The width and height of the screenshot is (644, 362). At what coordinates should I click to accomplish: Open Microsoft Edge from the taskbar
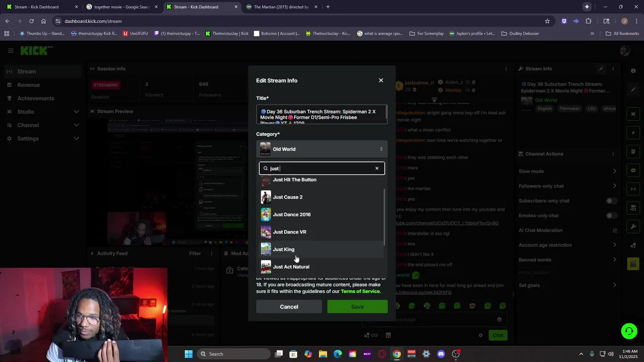pyautogui.click(x=338, y=354)
